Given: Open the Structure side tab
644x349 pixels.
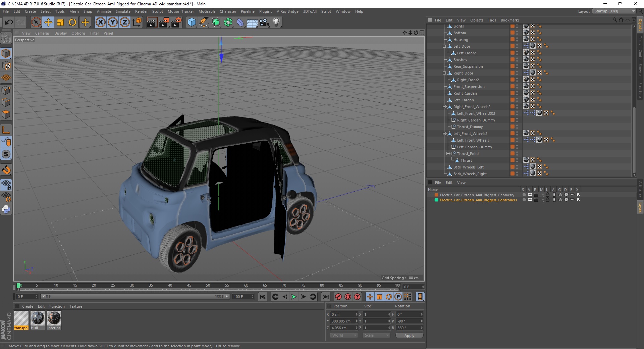Looking at the screenshot, I should (640, 90).
